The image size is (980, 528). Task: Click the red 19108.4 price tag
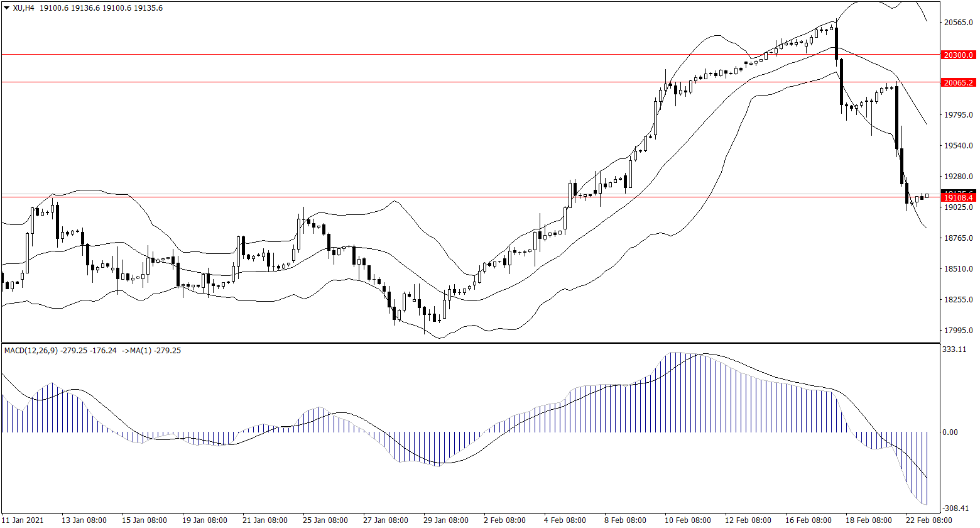(x=958, y=197)
